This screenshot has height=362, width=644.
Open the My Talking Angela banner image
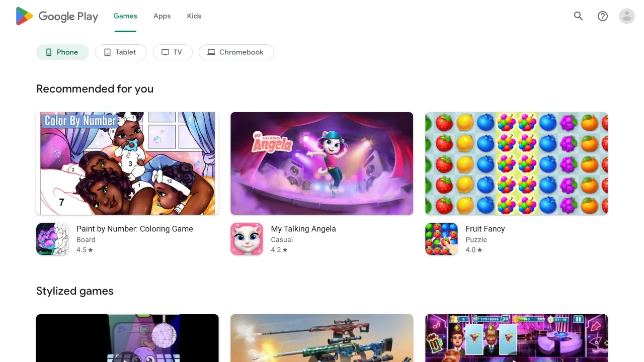pos(322,163)
